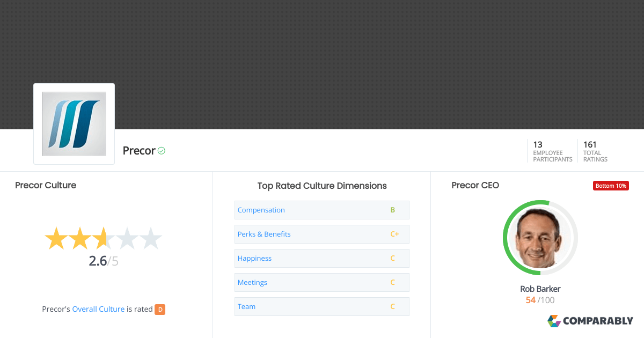Click the 13 Employee Participants stat
Viewport: 644px width, 338px height.
click(552, 151)
